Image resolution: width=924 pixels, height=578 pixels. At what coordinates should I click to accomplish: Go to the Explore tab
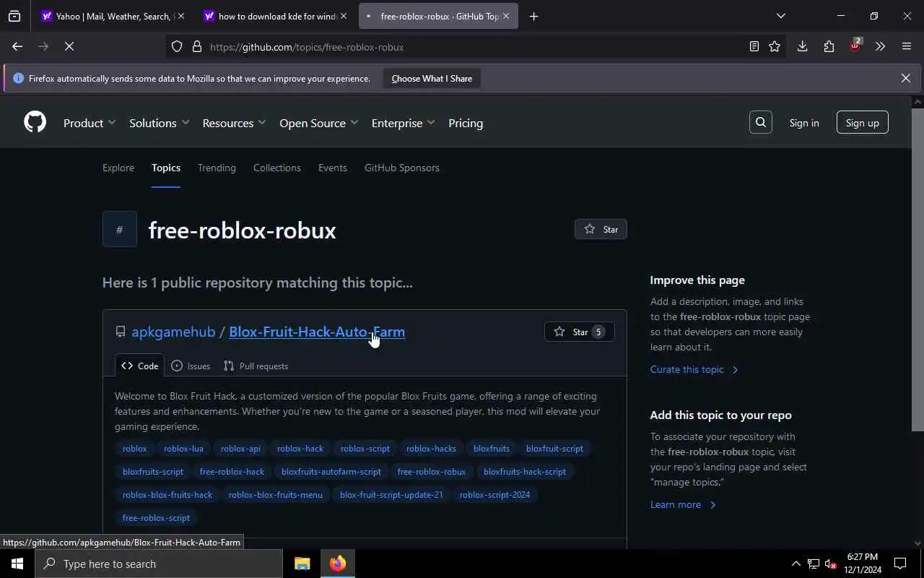coord(118,168)
